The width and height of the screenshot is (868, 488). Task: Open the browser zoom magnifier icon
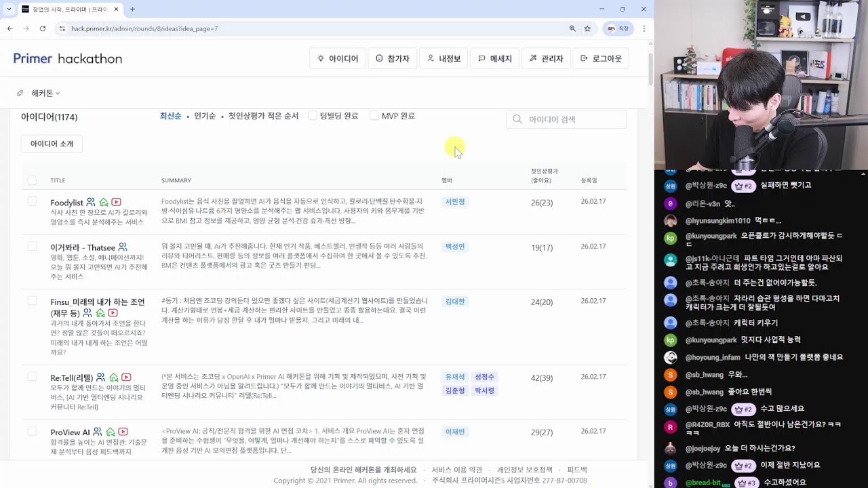pyautogui.click(x=572, y=28)
